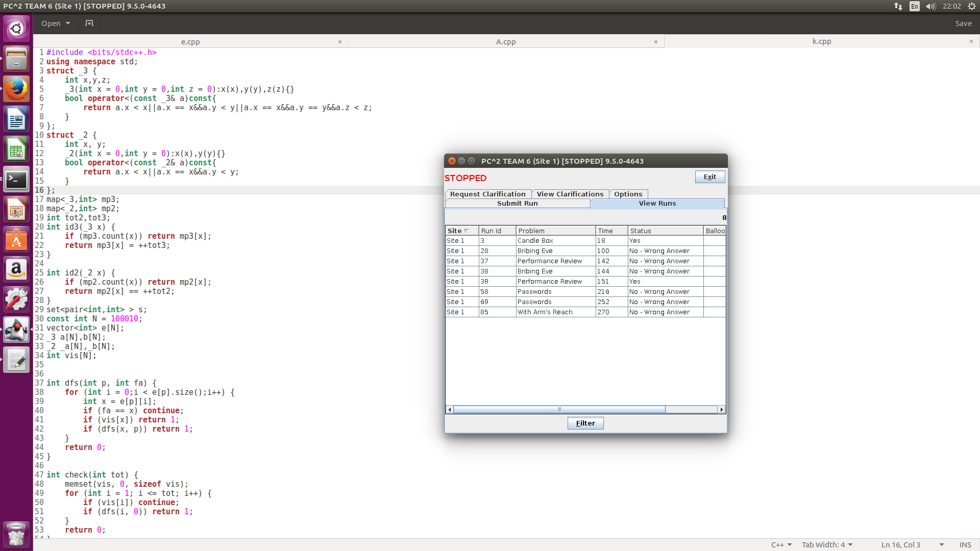The height and width of the screenshot is (551, 980).
Task: Open the C++ language selector dropdown
Action: (781, 545)
